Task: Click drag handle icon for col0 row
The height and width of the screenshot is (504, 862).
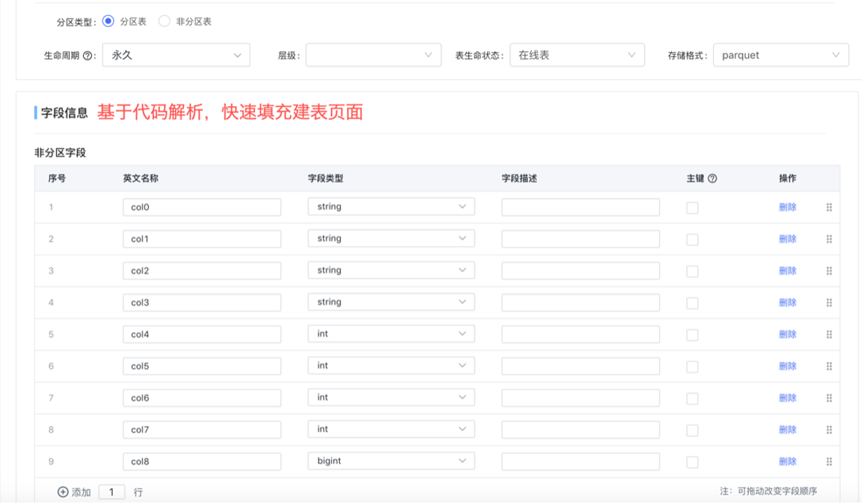Action: tap(829, 207)
